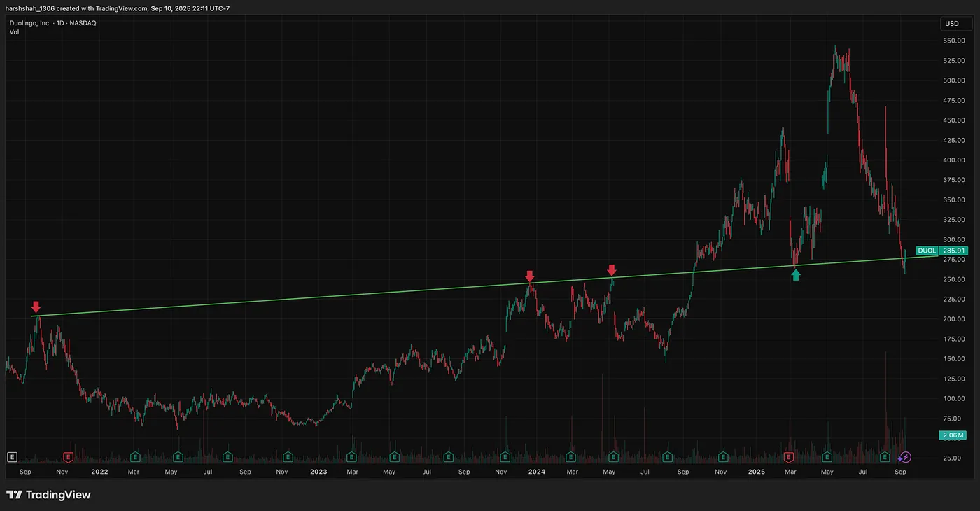Open the earnings marker near Aug 2022

pyautogui.click(x=227, y=457)
